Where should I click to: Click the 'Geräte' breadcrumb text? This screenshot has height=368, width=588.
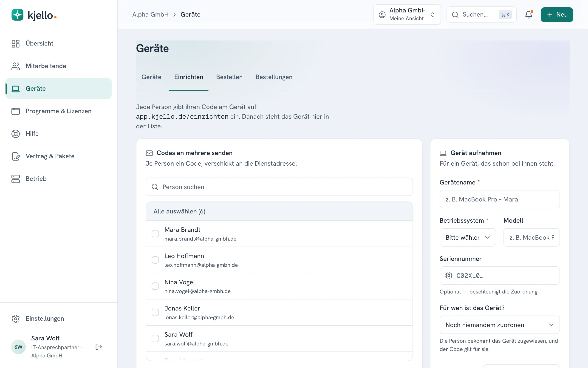pos(190,14)
